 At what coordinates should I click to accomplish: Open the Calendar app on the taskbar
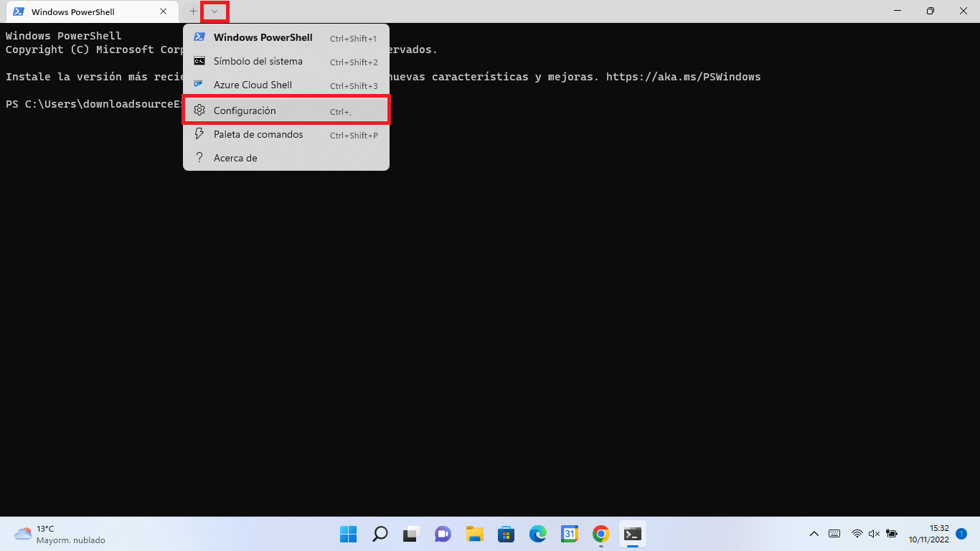(x=570, y=534)
